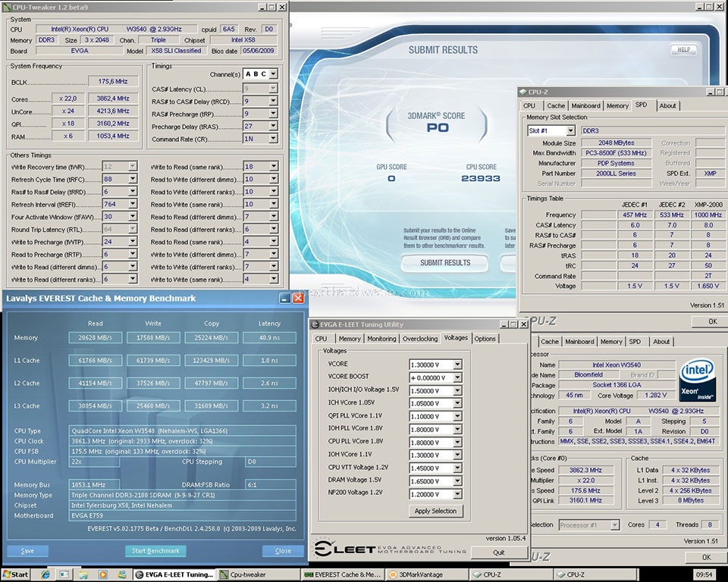This screenshot has height=582, width=728.
Task: Switch to EVGA E-LEET Tuning taskbar button
Action: (174, 574)
